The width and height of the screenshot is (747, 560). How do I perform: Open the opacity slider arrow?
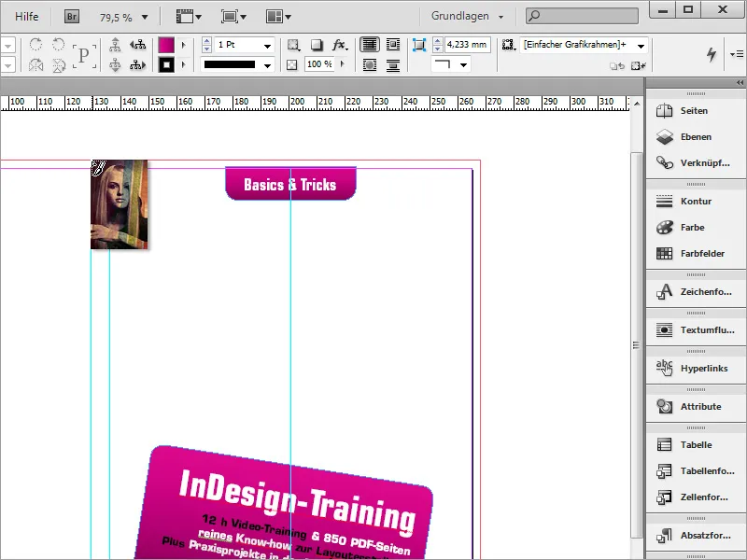pyautogui.click(x=342, y=64)
